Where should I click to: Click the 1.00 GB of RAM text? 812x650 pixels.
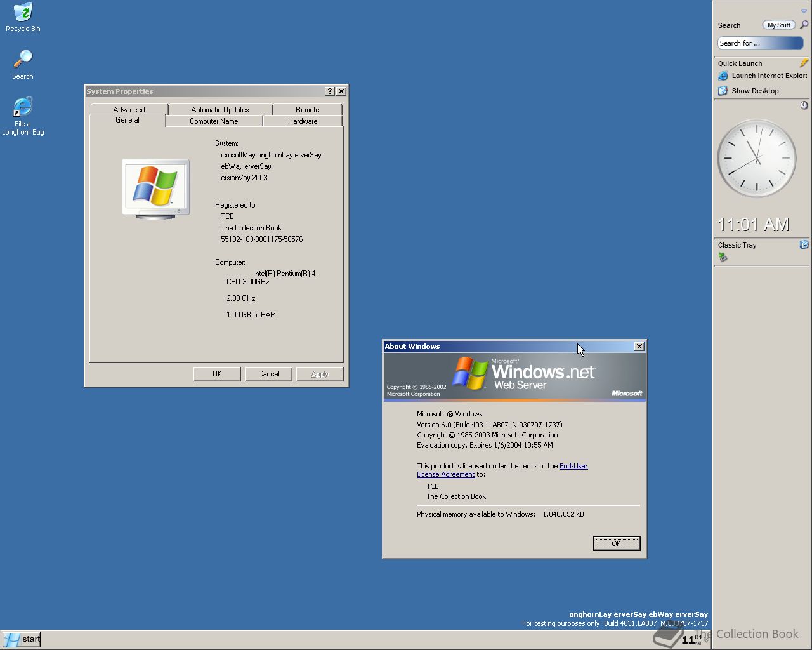[251, 315]
